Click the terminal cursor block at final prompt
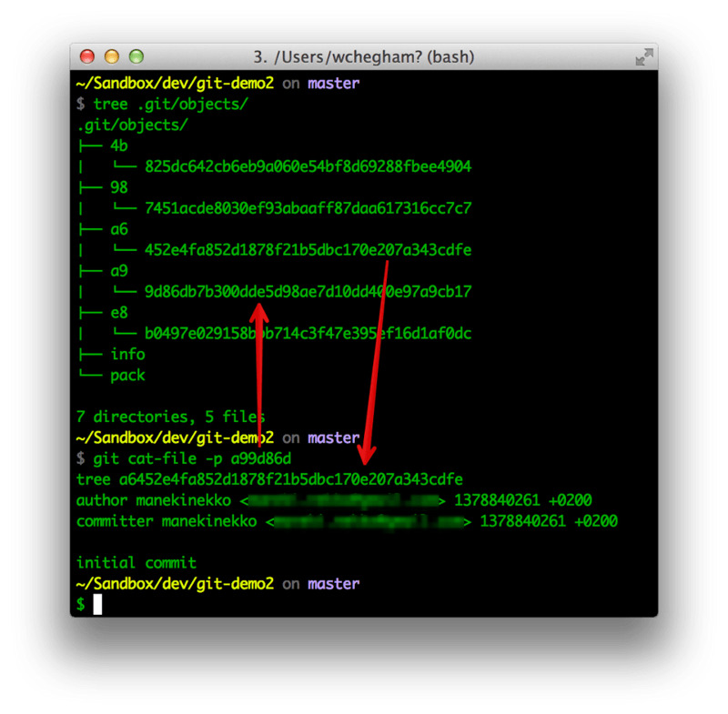 [97, 605]
